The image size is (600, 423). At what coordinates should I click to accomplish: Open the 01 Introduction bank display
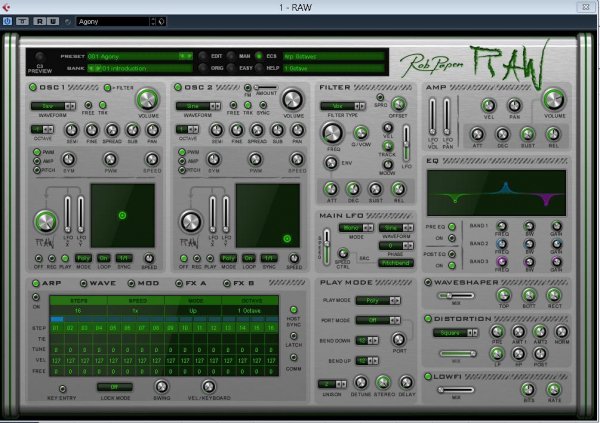pos(140,68)
